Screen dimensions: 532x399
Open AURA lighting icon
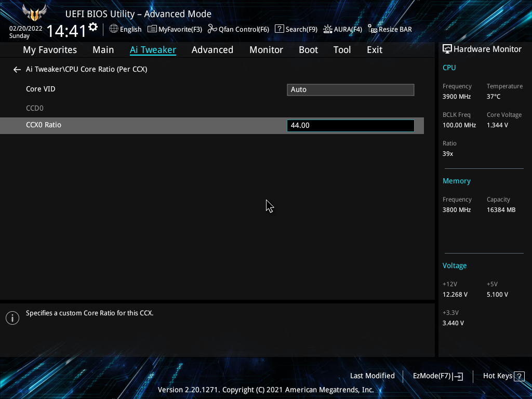(x=328, y=29)
